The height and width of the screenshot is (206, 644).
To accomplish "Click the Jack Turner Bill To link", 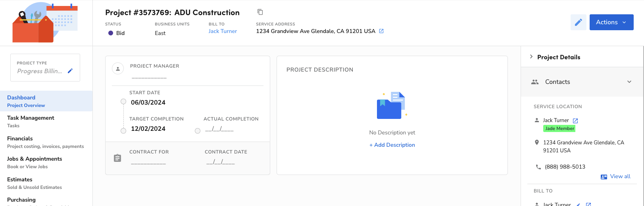I will [223, 31].
